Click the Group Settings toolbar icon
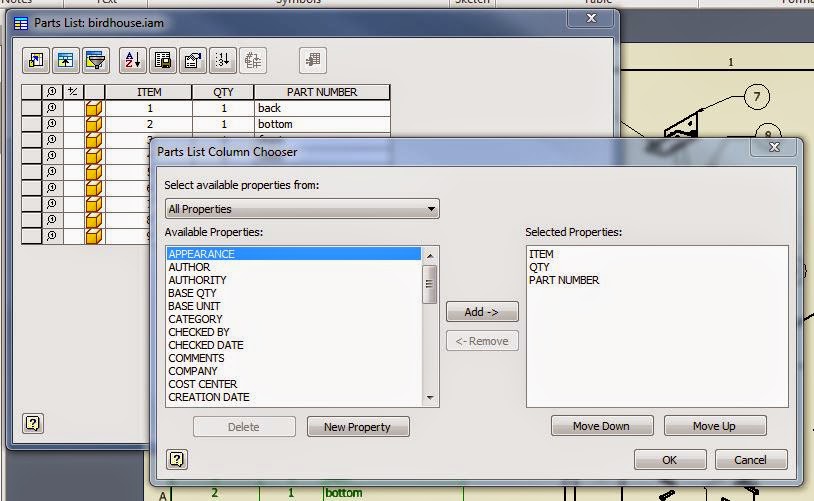The image size is (814, 501). (65, 61)
